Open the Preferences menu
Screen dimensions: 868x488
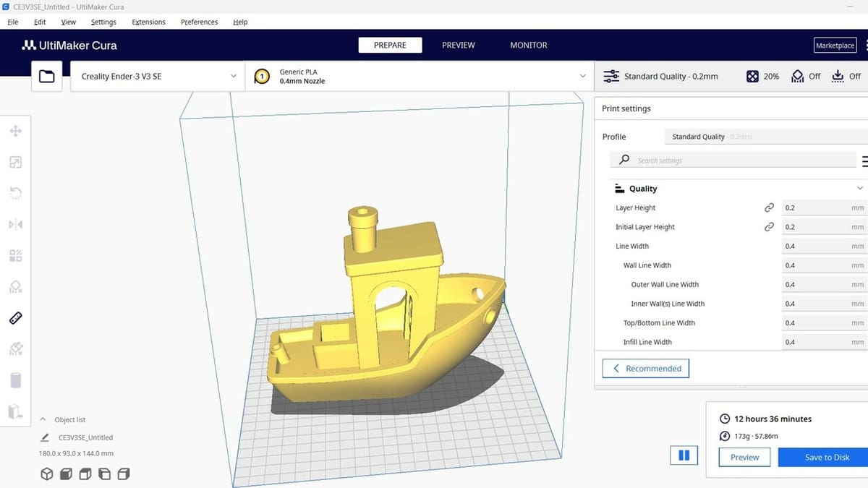199,22
